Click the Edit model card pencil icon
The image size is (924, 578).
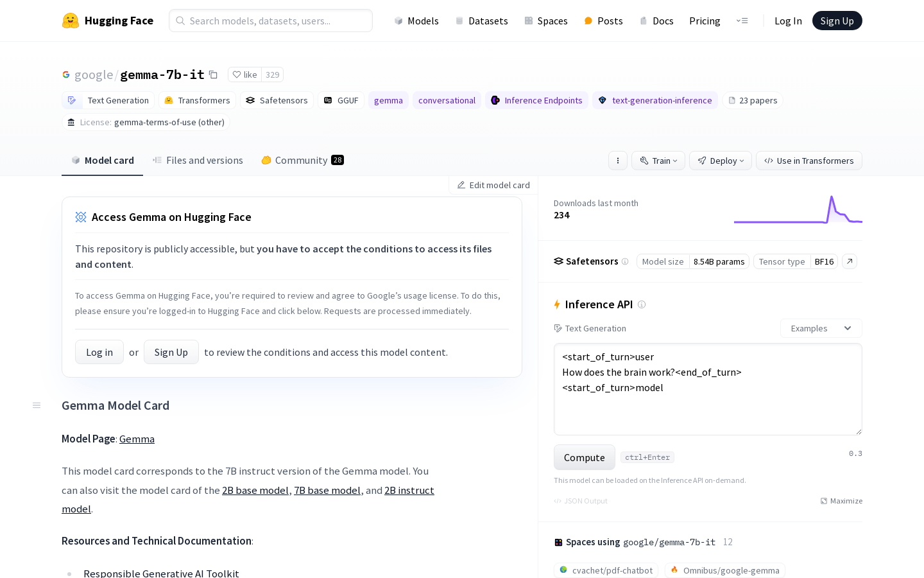[461, 185]
